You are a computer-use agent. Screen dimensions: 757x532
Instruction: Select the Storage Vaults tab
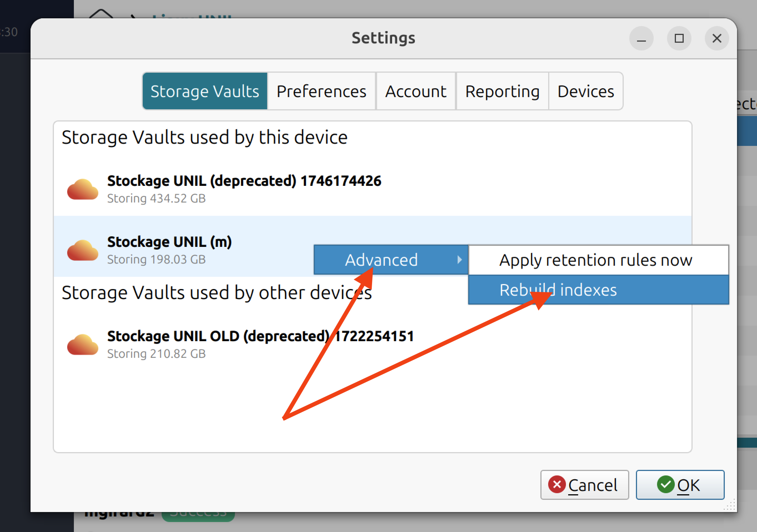click(205, 91)
